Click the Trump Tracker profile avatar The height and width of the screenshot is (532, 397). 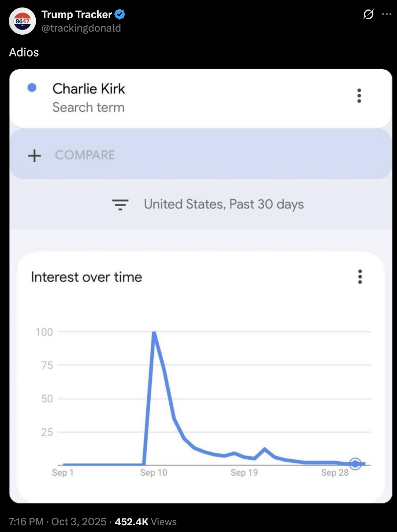(x=22, y=21)
